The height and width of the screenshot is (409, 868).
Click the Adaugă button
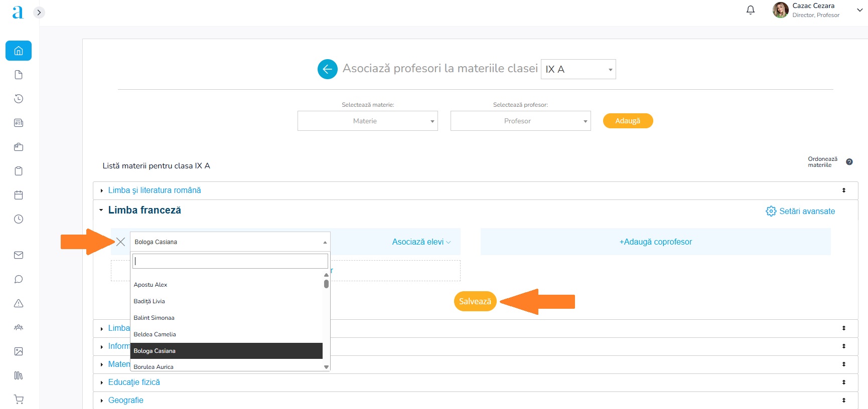pos(627,121)
